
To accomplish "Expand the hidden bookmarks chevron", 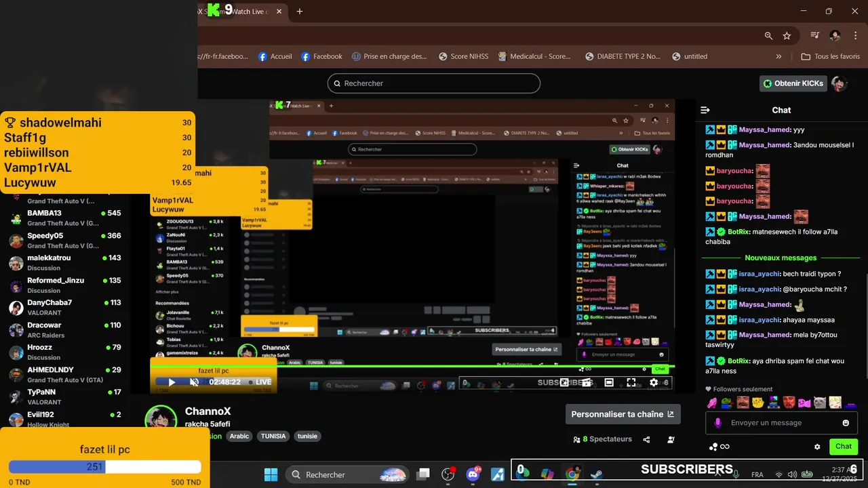I will coord(778,56).
